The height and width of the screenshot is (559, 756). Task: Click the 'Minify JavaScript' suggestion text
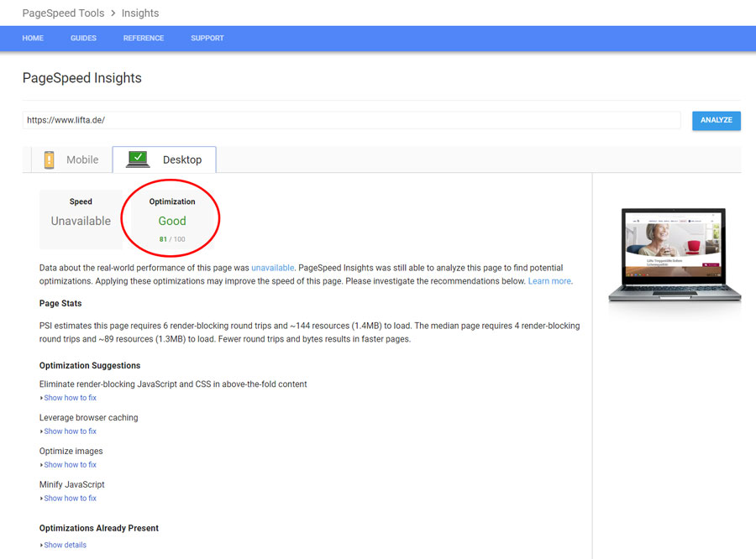coord(72,484)
